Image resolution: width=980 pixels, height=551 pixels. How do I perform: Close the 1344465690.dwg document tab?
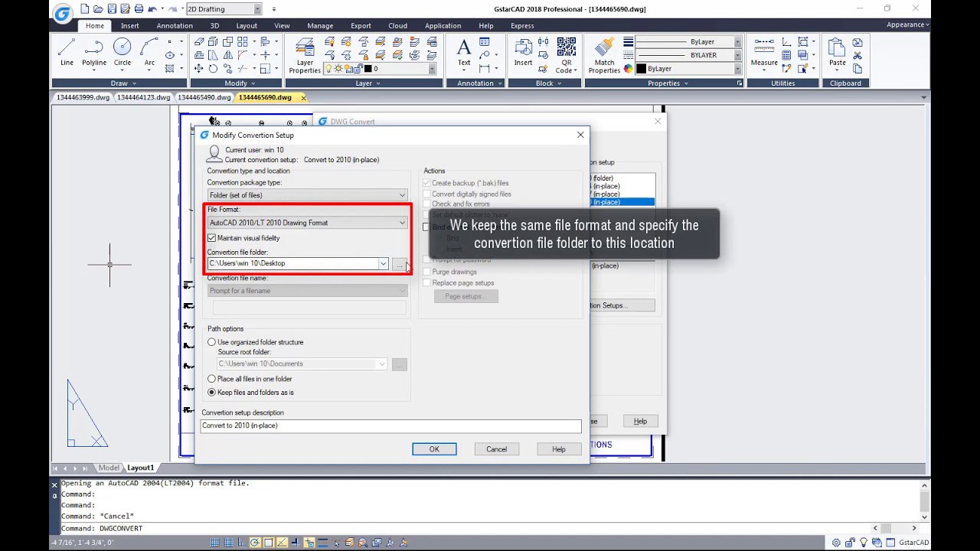(x=303, y=98)
